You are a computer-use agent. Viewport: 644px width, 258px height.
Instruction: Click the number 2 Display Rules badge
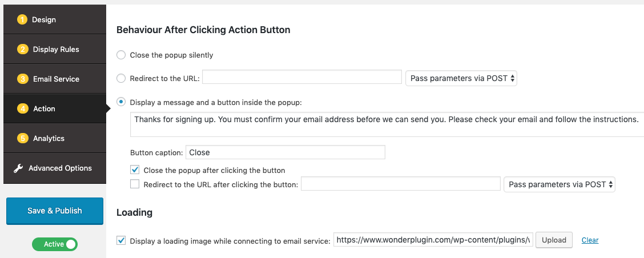tap(22, 50)
